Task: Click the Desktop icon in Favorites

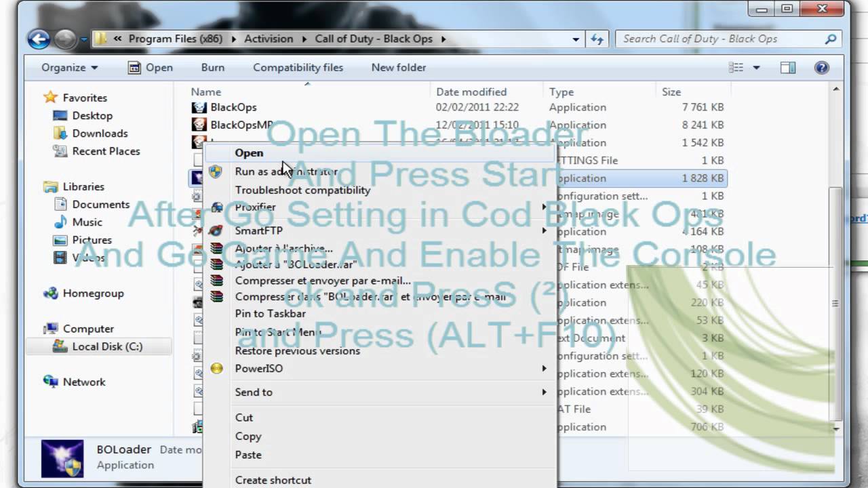Action: point(60,116)
